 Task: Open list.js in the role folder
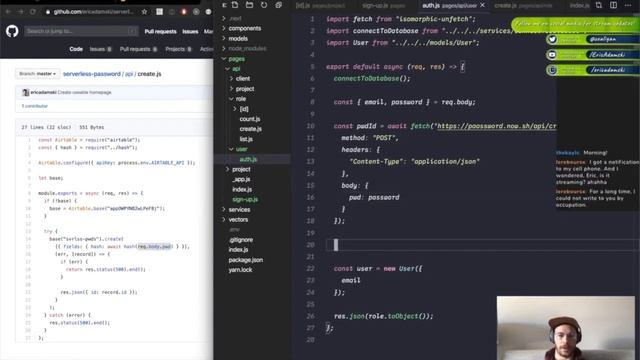pyautogui.click(x=246, y=139)
